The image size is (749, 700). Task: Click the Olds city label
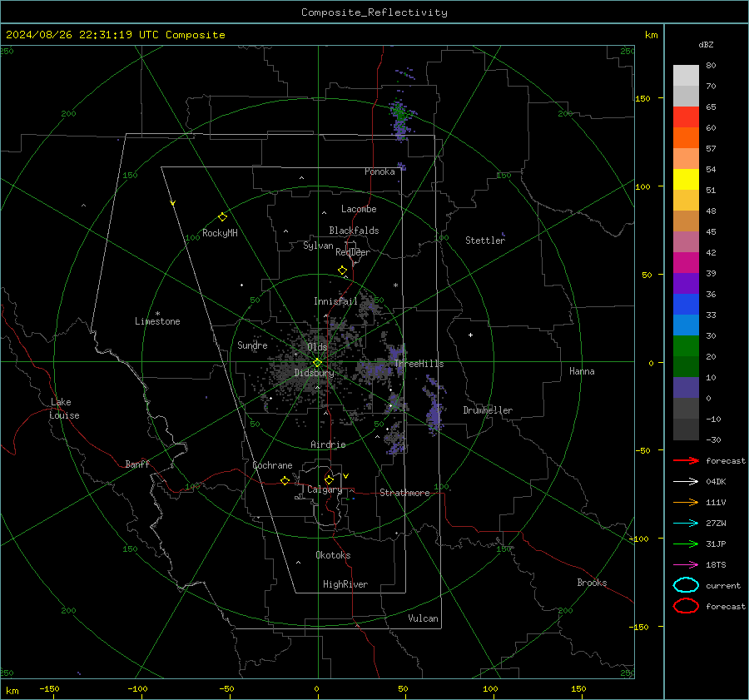pyautogui.click(x=317, y=347)
